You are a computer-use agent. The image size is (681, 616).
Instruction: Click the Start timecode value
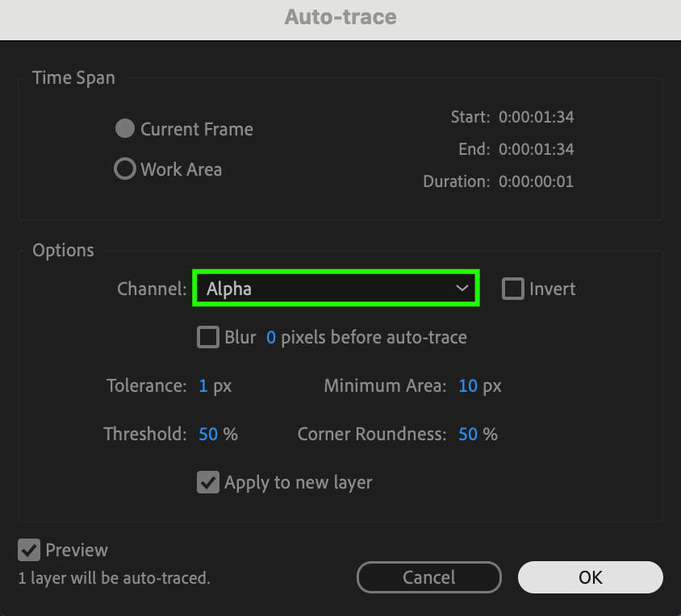[x=536, y=117]
